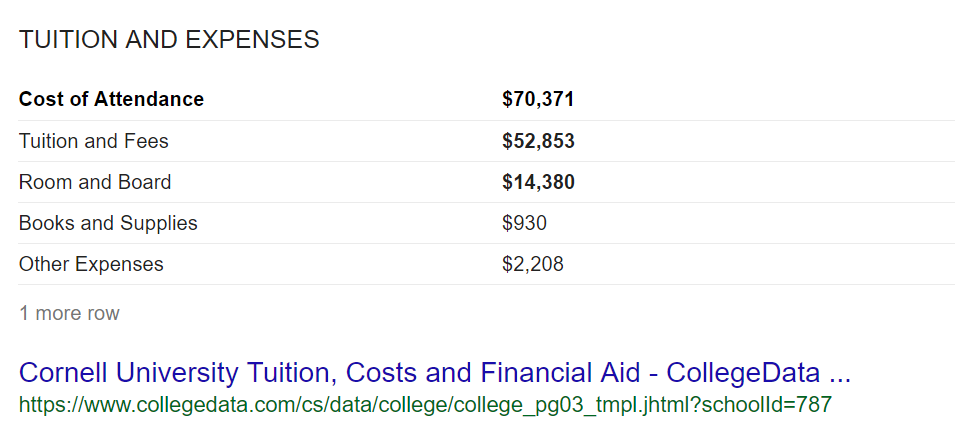This screenshot has width=979, height=446.
Task: Click the $52,853 tuition amount
Action: click(538, 141)
